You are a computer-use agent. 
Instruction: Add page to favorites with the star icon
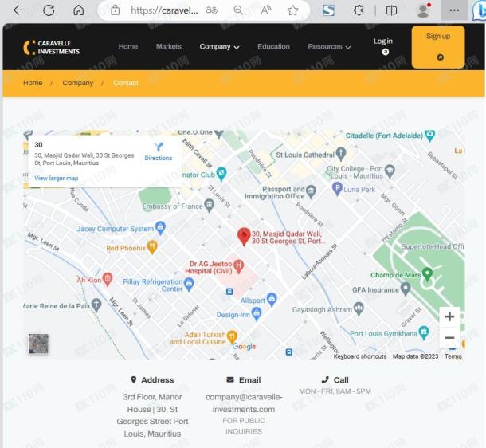point(292,10)
